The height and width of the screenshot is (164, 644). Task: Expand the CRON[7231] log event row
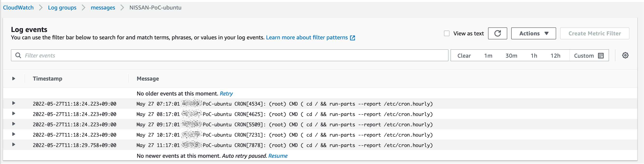pyautogui.click(x=14, y=134)
